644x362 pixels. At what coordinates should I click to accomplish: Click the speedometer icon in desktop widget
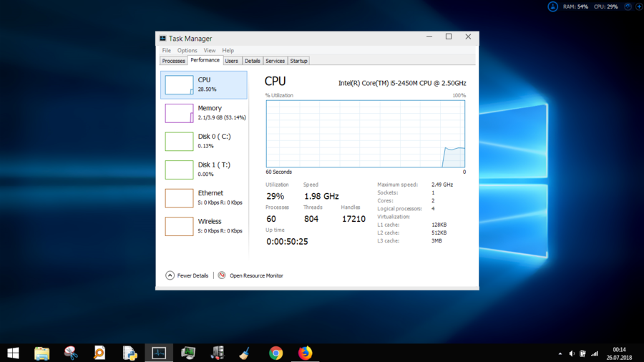pyautogui.click(x=628, y=6)
